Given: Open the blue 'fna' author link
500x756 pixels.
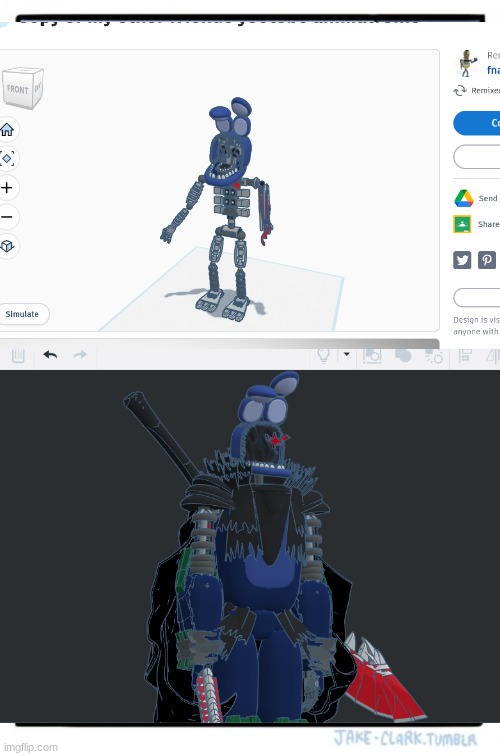Looking at the screenshot, I should 493,70.
